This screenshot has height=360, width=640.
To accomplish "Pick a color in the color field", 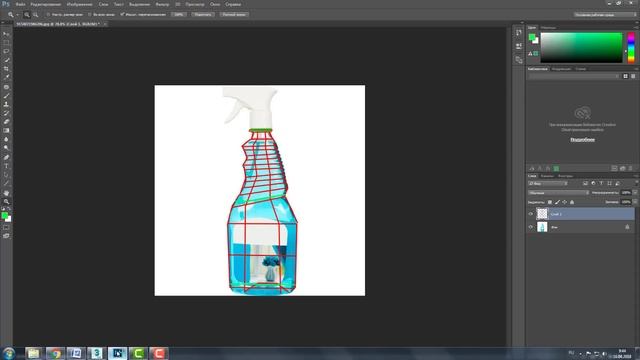I will click(x=582, y=48).
